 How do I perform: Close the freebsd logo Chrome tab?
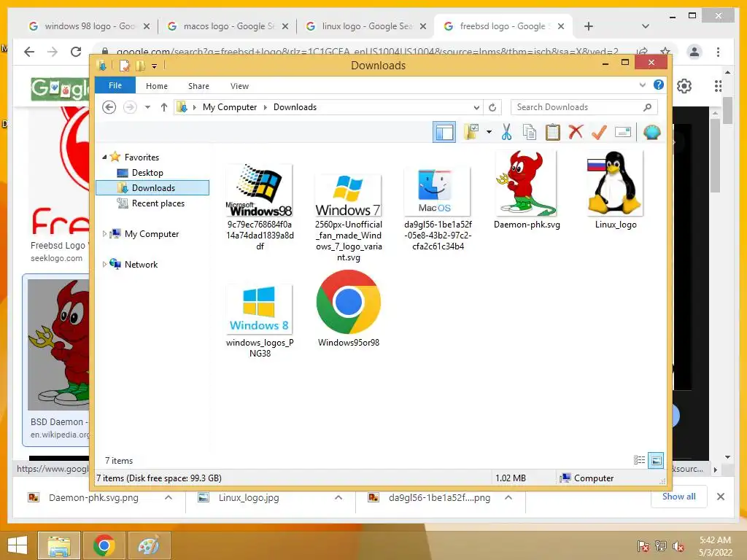[561, 27]
